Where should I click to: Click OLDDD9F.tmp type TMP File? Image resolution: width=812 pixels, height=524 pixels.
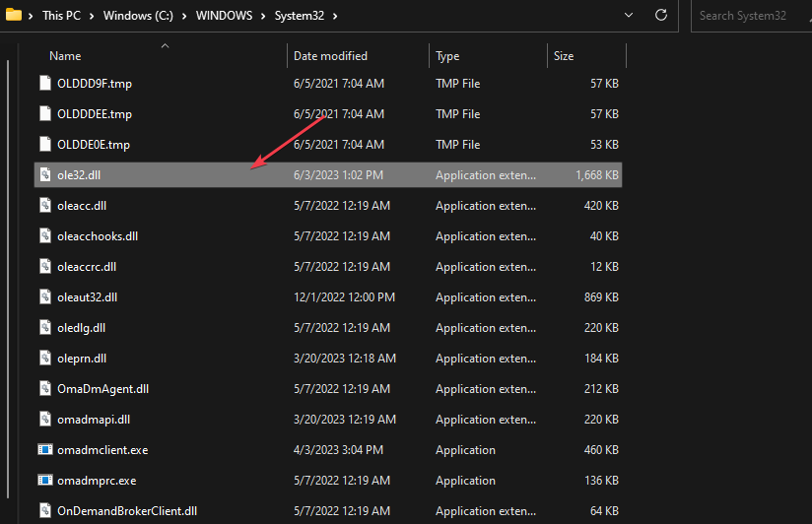(458, 84)
